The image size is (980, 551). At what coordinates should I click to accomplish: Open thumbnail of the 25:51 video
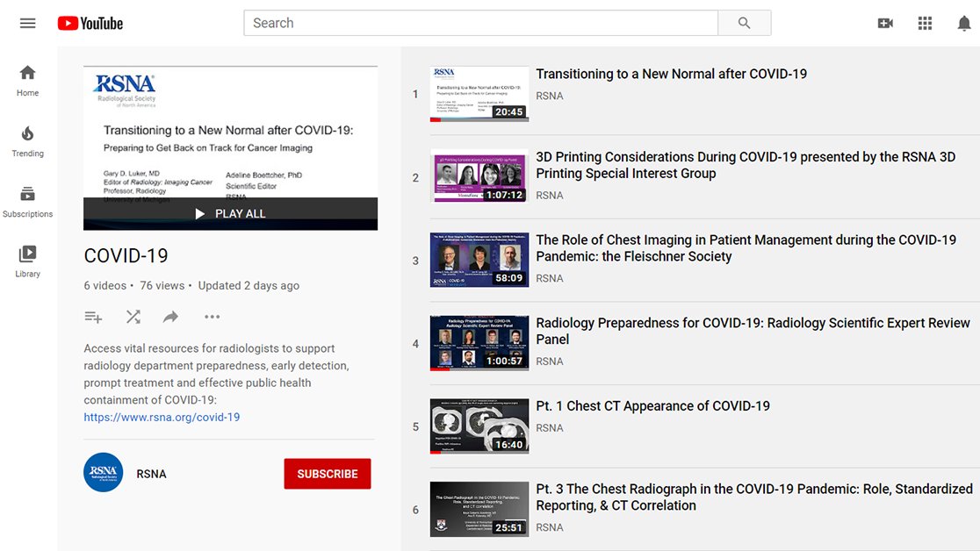click(x=479, y=509)
